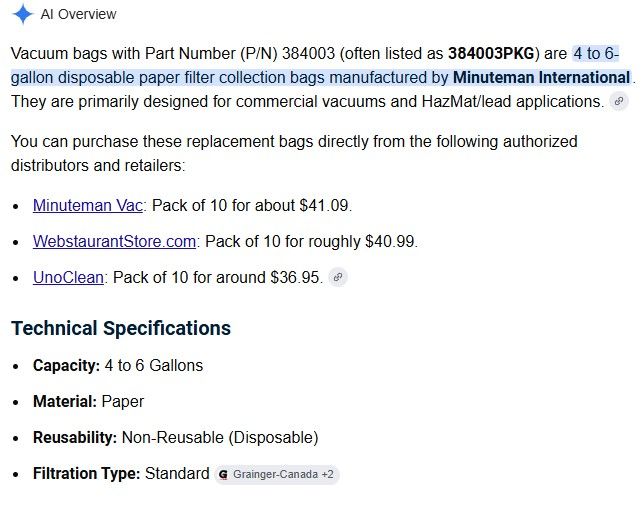Screen dimensions: 643x505
Task: Open source link icon after HazMat/lead applications
Action: coord(619,101)
